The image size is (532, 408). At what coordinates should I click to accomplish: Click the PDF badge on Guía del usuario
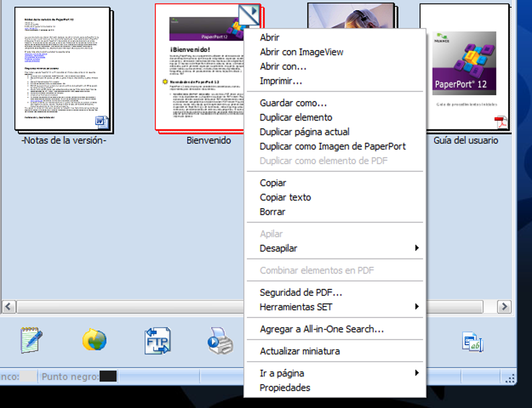click(x=501, y=122)
